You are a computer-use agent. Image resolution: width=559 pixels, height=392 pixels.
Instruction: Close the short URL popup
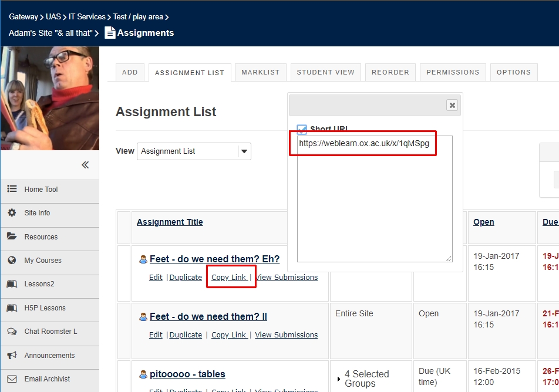(452, 105)
